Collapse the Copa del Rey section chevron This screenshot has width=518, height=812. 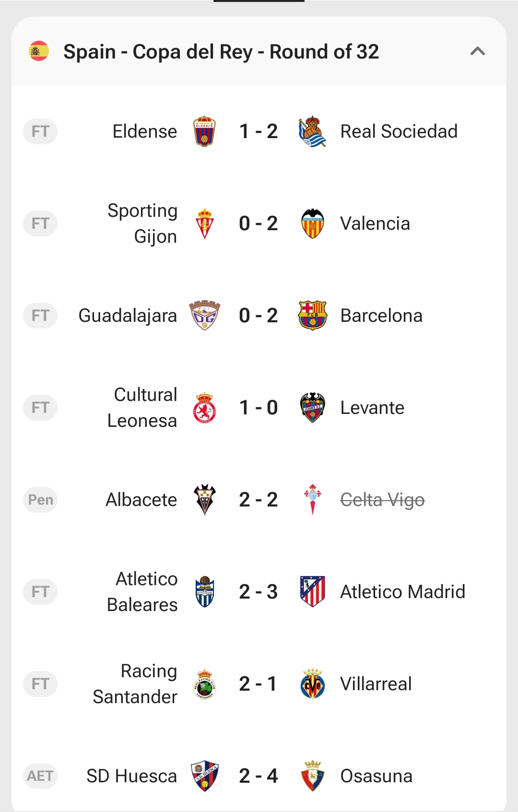pyautogui.click(x=478, y=51)
